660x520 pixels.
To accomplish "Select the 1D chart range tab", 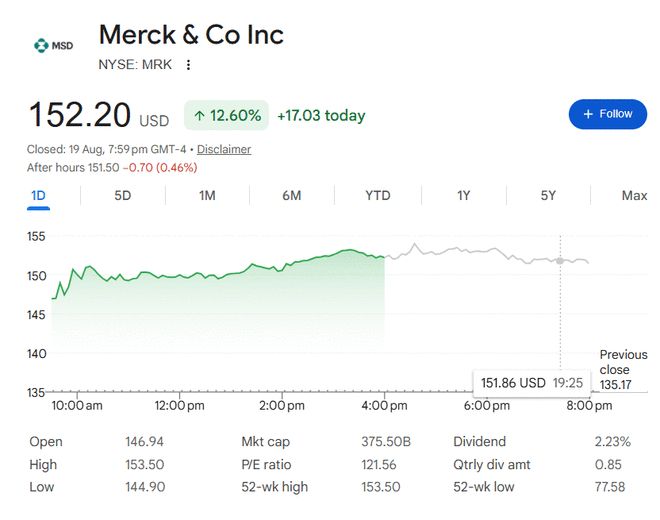I will (38, 196).
